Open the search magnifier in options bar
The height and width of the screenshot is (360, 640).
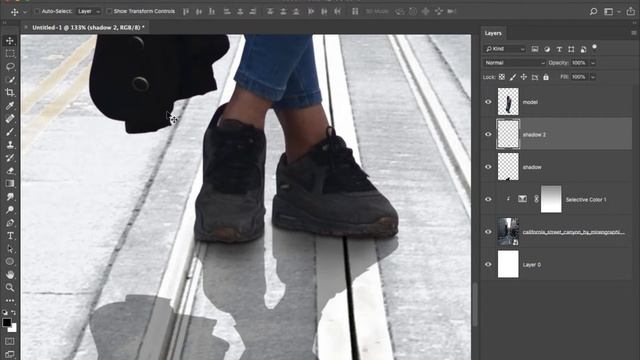593,11
